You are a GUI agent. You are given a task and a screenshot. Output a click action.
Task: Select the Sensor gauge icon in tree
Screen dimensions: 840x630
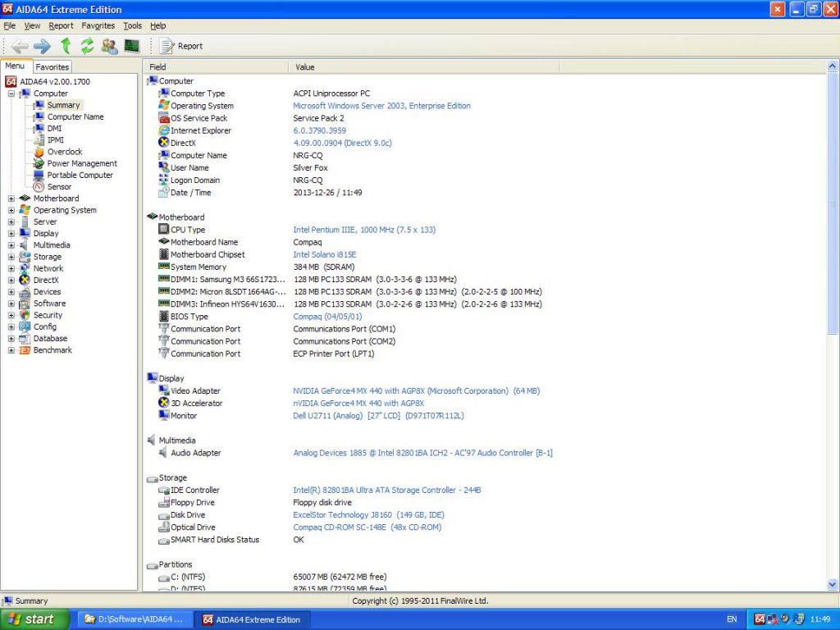coord(39,187)
